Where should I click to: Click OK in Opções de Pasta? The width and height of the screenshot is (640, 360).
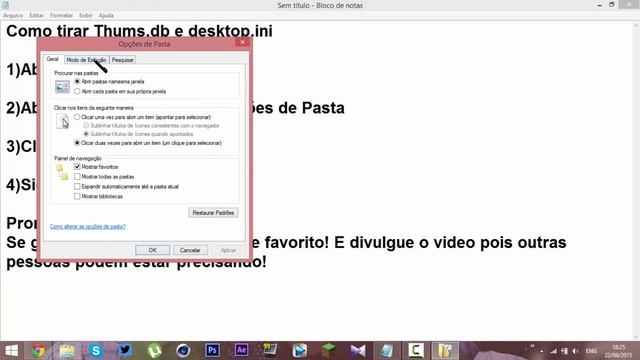[x=153, y=250]
